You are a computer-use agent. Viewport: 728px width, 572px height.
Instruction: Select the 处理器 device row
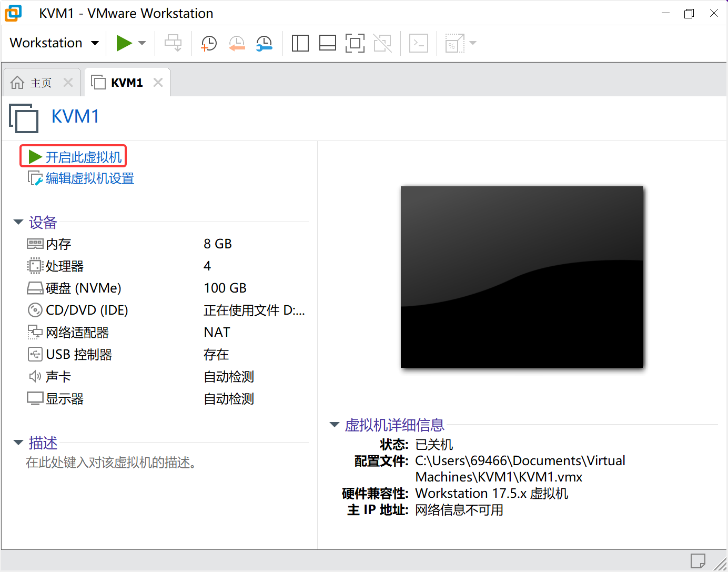(167, 266)
